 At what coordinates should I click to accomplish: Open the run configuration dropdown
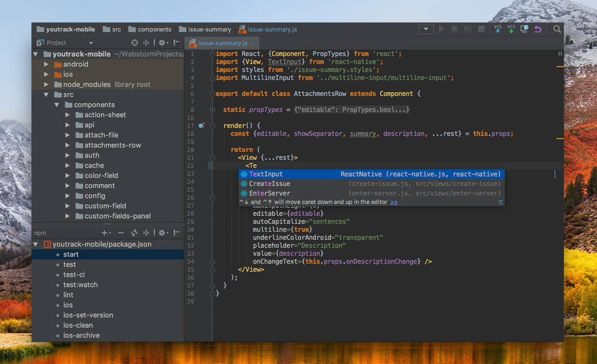pyautogui.click(x=426, y=29)
